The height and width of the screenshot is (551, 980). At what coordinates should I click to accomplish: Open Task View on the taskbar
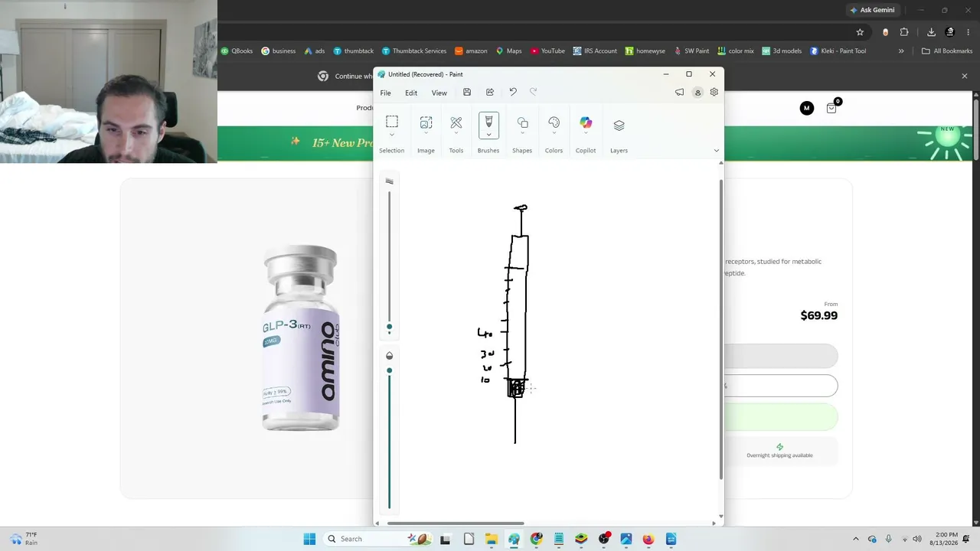click(445, 539)
